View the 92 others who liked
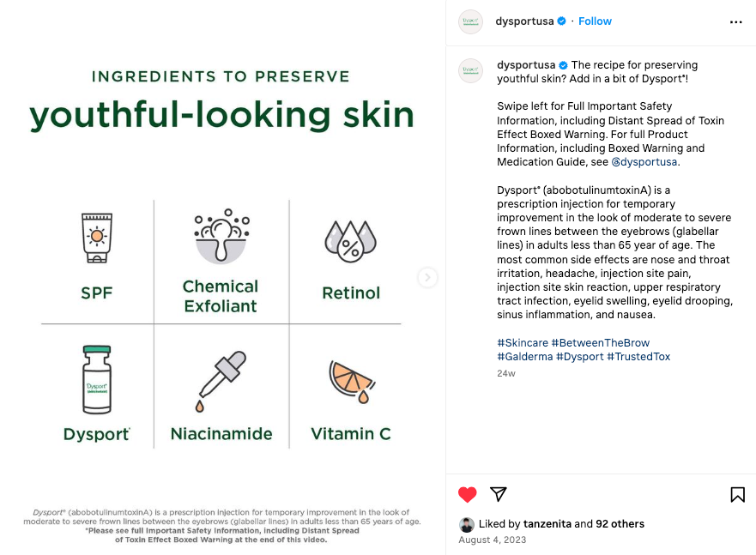This screenshot has height=555, width=756. point(620,524)
